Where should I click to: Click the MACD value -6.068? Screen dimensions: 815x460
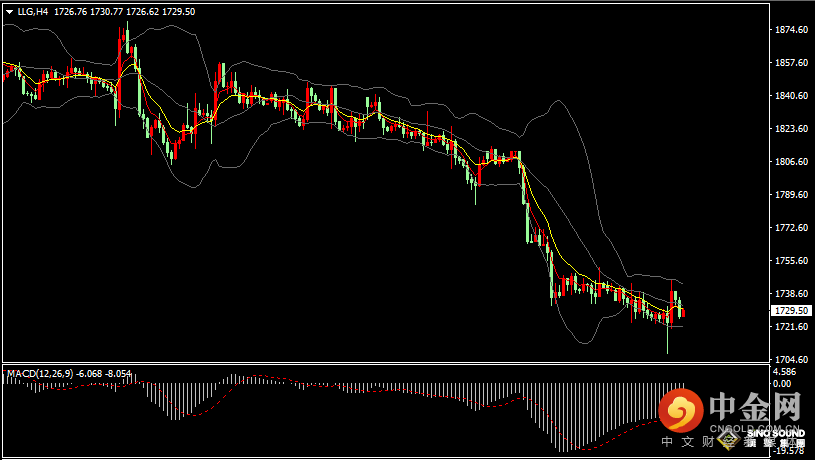[x=89, y=374]
